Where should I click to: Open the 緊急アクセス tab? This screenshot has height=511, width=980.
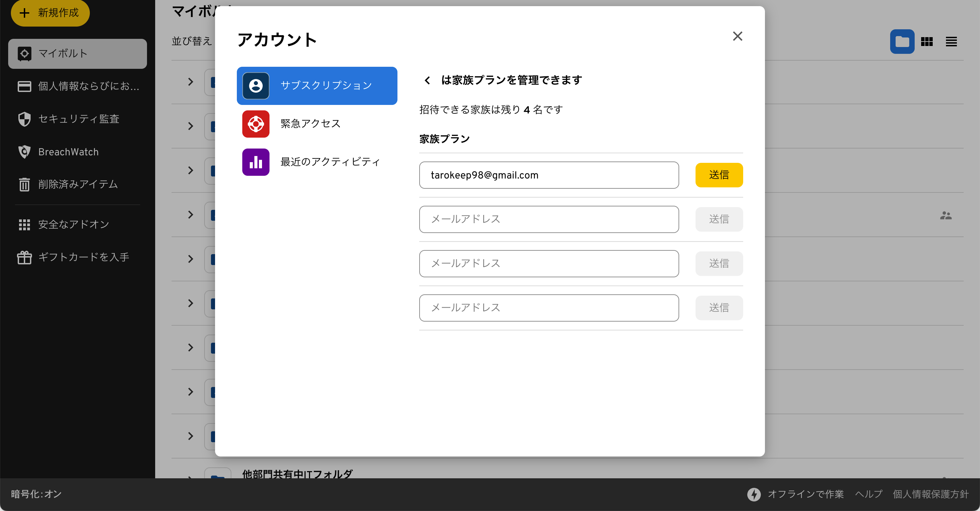(310, 124)
